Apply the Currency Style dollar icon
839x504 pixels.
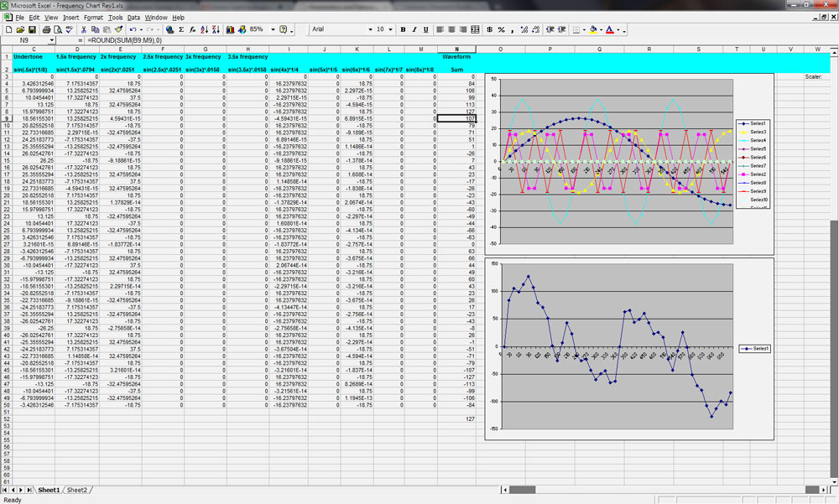(490, 29)
